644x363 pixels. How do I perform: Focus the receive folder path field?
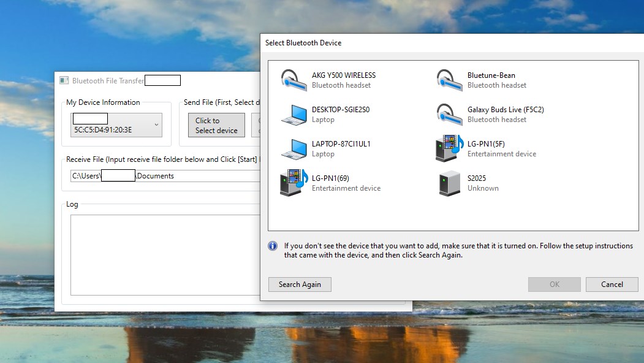point(165,176)
